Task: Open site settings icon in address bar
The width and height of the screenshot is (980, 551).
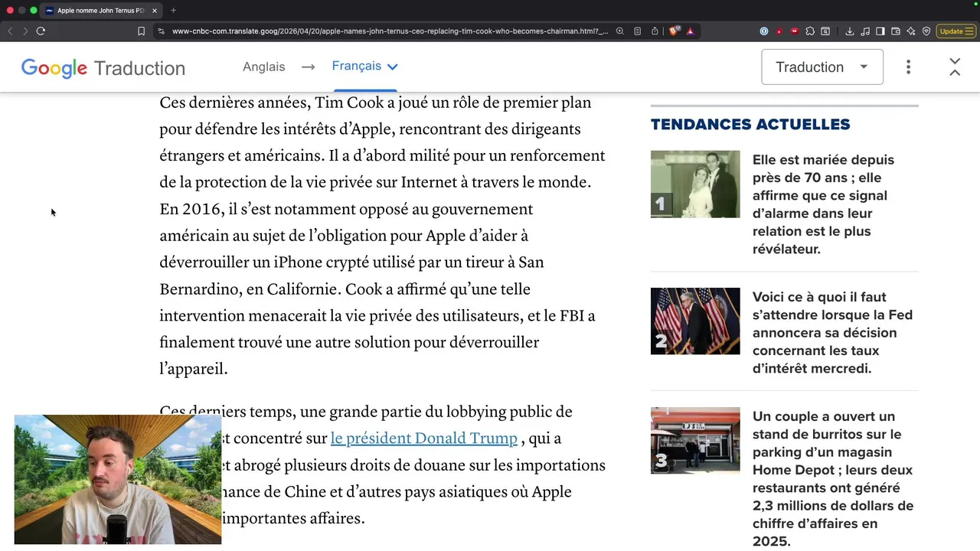Action: tap(161, 31)
